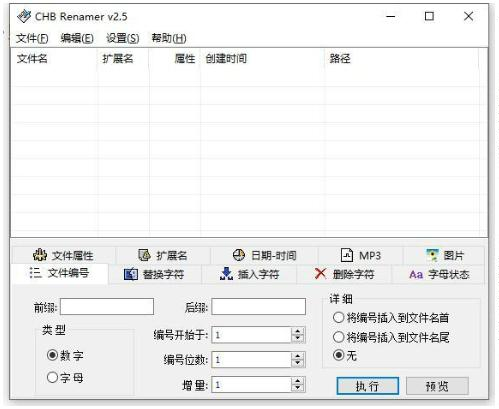Click the 编号位数 number field
This screenshot has height=409, width=499.
tap(252, 360)
